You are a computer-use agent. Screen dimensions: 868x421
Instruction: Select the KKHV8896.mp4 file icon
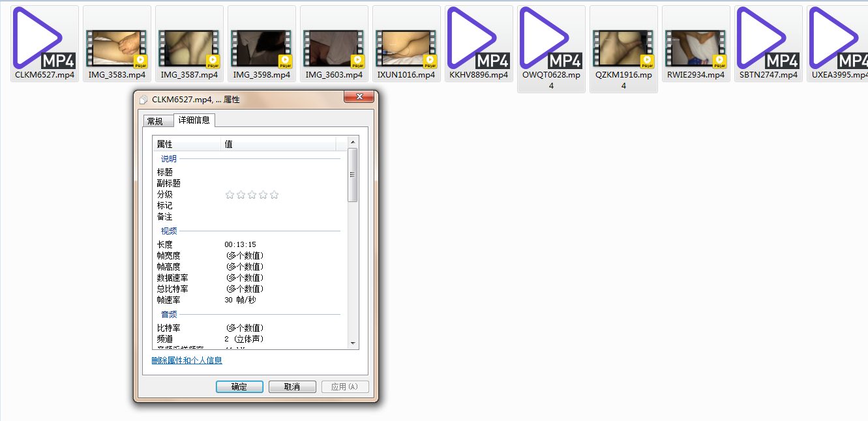point(479,38)
